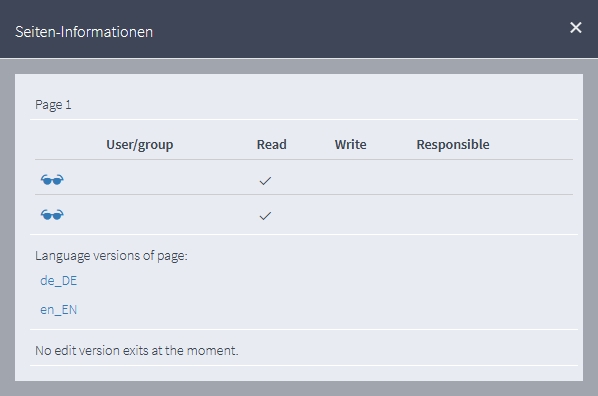Close the Seiten-Informationen dialog
The width and height of the screenshot is (598, 396).
575,27
